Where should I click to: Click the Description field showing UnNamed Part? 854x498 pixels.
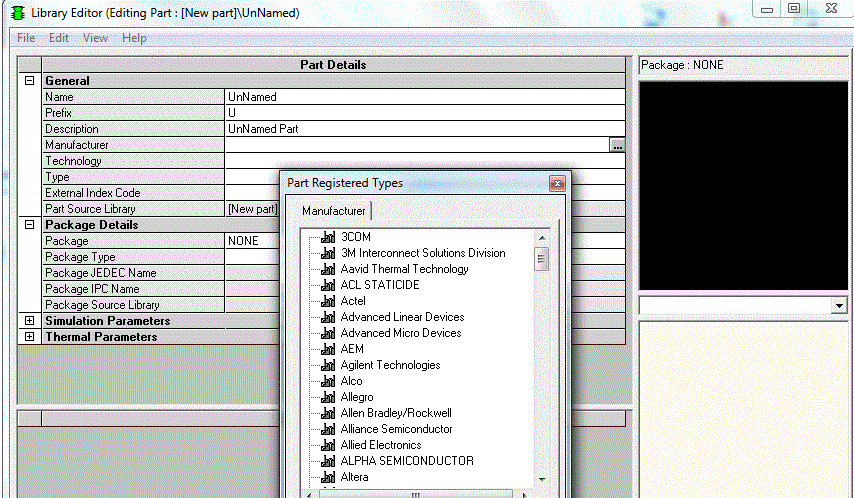coord(425,129)
